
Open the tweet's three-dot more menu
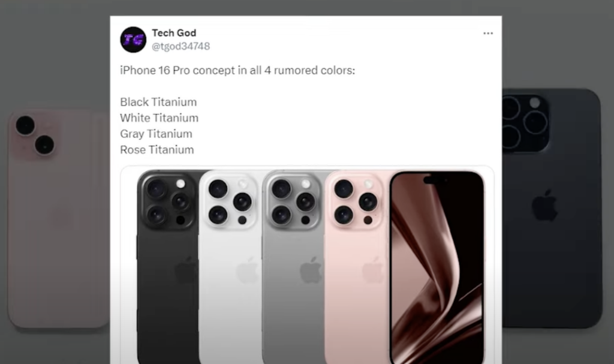488,34
